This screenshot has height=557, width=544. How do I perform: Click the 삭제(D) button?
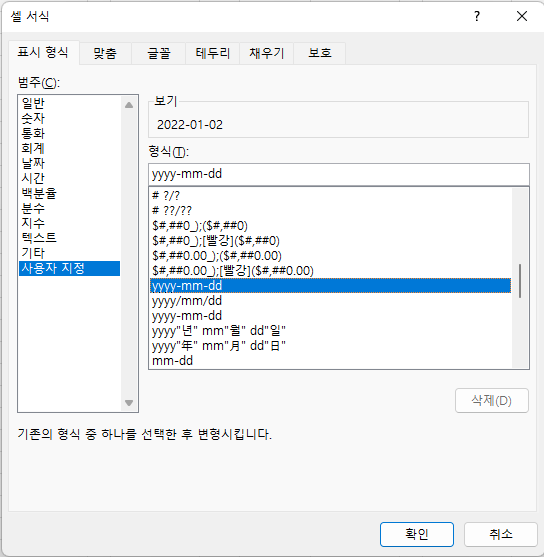(492, 401)
